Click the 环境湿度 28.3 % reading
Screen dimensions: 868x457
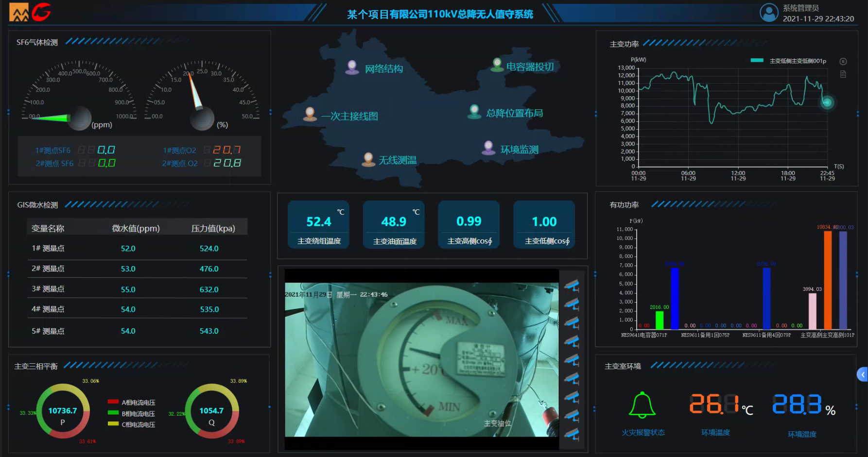click(804, 404)
